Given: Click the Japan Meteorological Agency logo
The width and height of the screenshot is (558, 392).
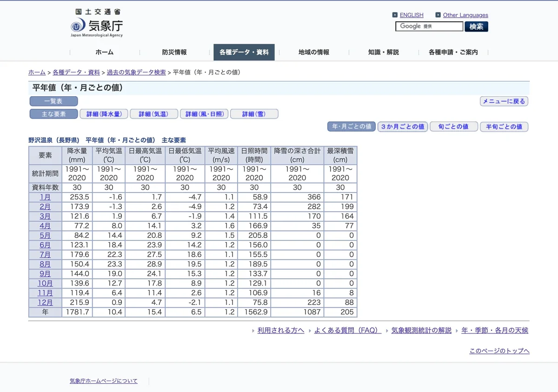Looking at the screenshot, I should pyautogui.click(x=97, y=23).
